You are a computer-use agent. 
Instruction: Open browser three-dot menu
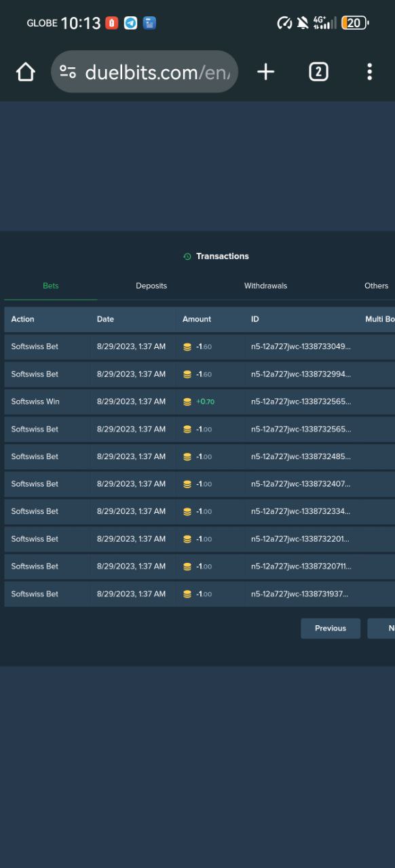point(369,72)
